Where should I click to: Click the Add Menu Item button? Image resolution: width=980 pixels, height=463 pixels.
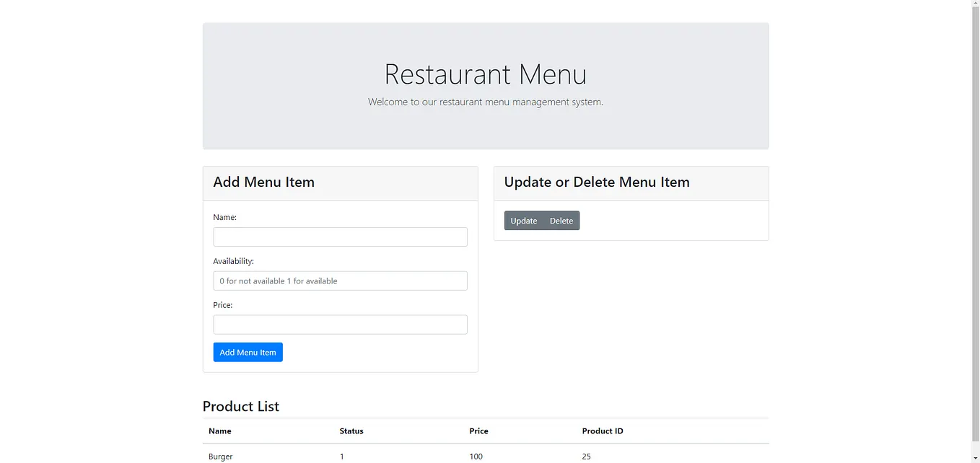tap(248, 352)
